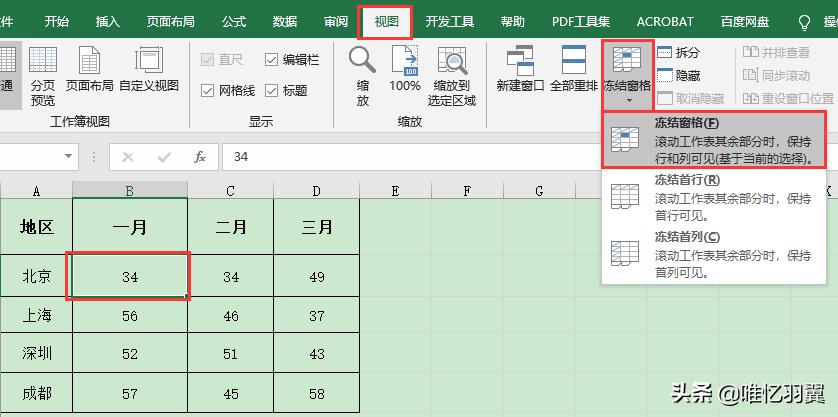Select column D header
Image resolution: width=838 pixels, height=417 pixels.
coord(316,191)
